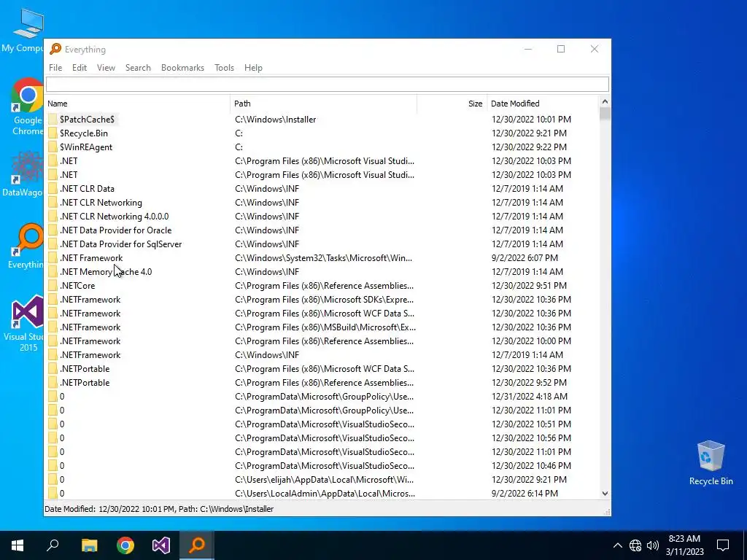The height and width of the screenshot is (560, 747).
Task: Open the taskbar clock and date
Action: pyautogui.click(x=684, y=545)
